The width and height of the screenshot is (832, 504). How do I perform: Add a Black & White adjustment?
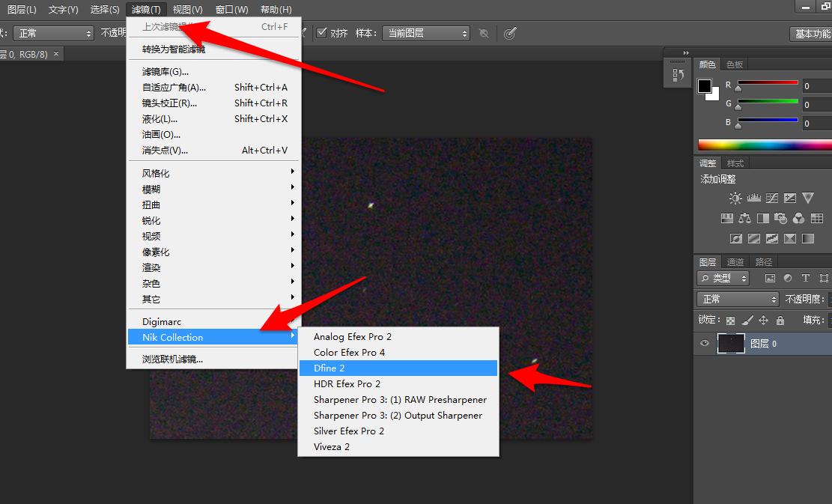tap(763, 218)
